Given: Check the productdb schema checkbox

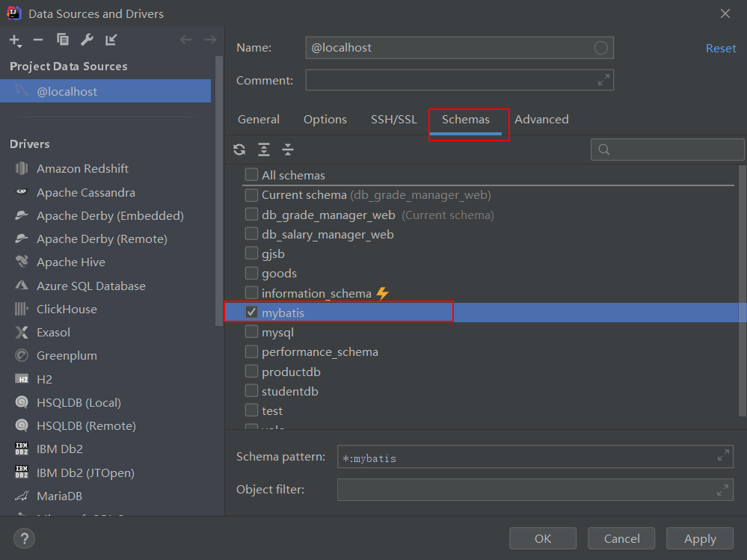Looking at the screenshot, I should coord(251,371).
